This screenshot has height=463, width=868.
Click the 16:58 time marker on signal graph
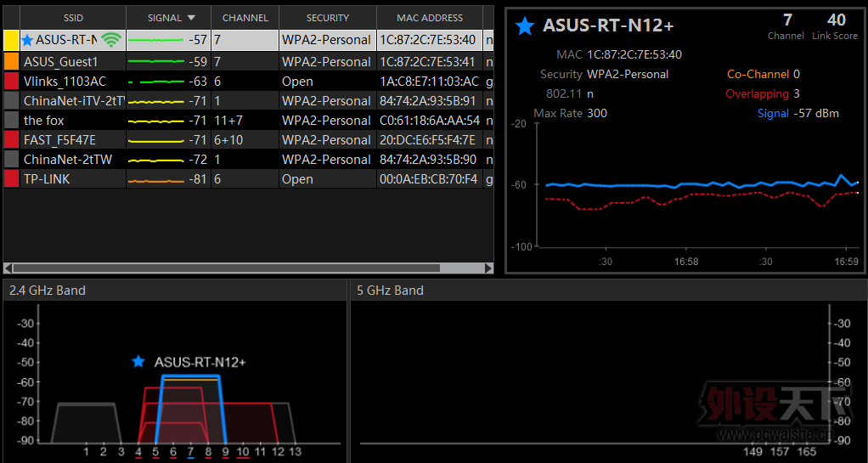(686, 262)
